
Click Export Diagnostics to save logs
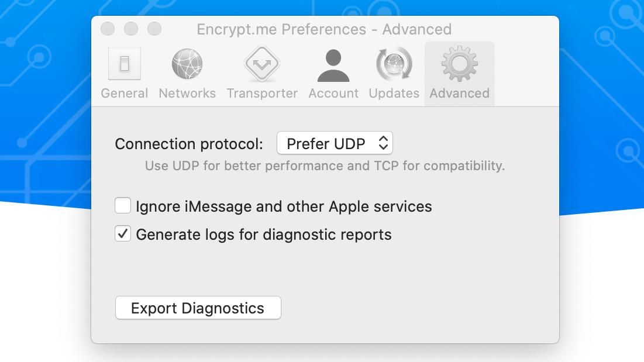coord(198,307)
